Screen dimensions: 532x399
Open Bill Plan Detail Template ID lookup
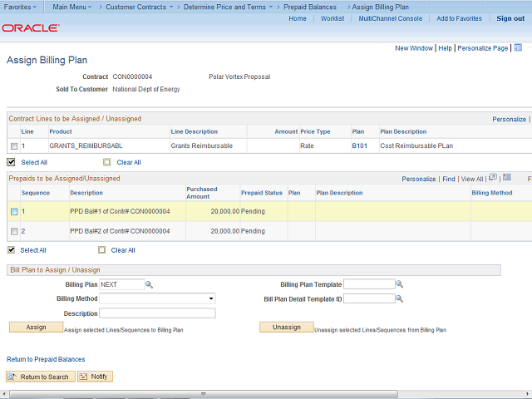399,298
